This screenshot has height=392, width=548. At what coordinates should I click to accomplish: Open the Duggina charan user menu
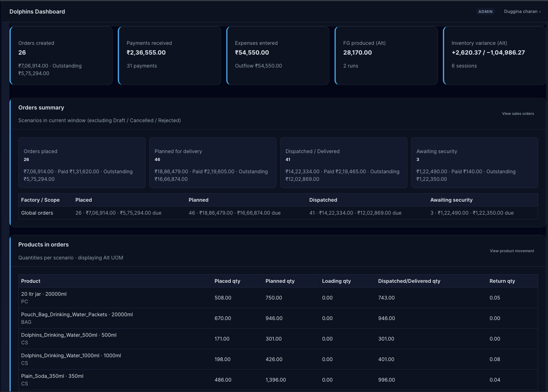click(x=521, y=11)
